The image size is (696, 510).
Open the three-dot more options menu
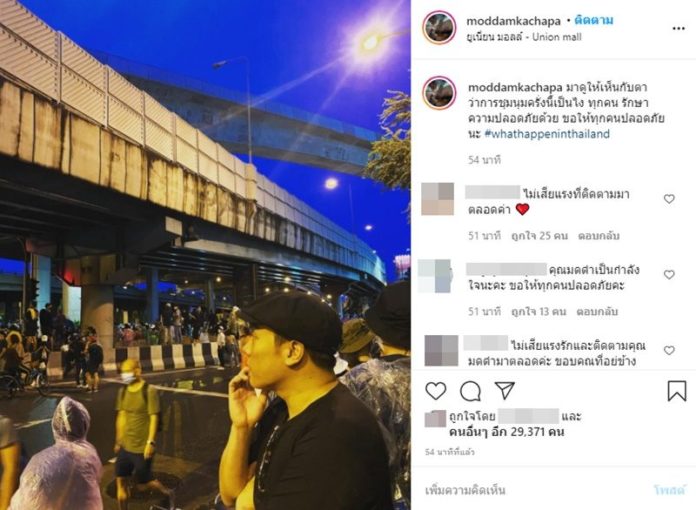(x=678, y=28)
